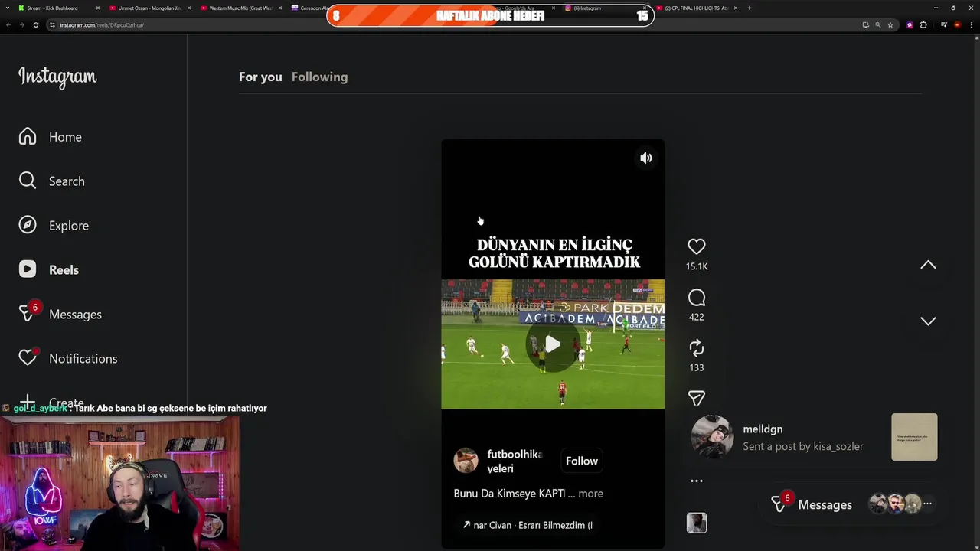Open audio page via album thumbnail
980x551 pixels.
[x=696, y=523]
